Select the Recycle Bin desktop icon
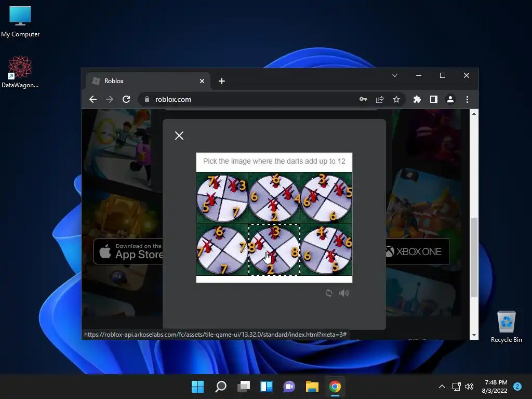Screen dimensions: 532x399 point(506,327)
